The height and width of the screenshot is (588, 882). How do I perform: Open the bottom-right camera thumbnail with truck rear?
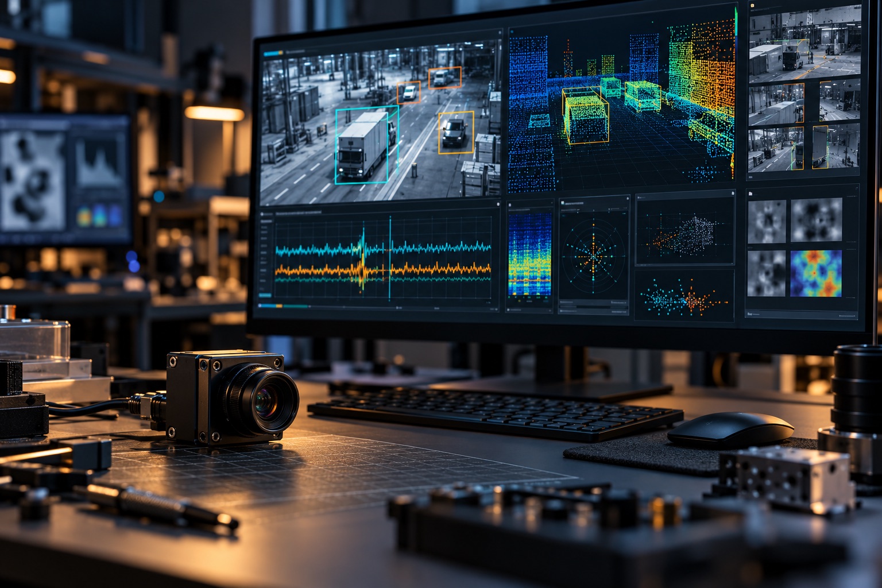836,146
